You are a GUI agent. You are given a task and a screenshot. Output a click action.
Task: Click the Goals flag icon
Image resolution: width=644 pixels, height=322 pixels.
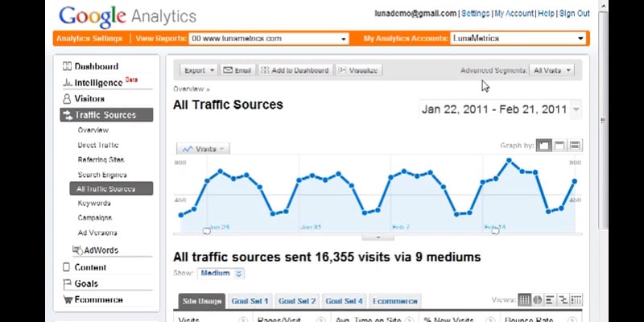[67, 284]
